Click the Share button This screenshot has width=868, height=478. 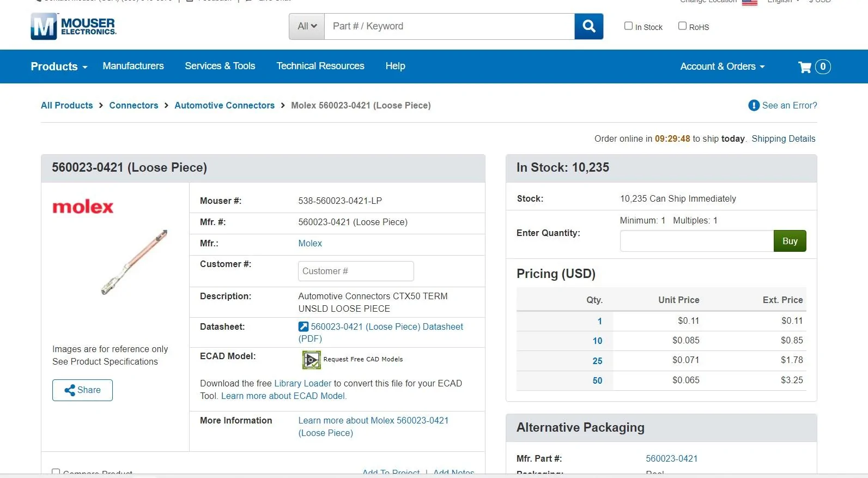[82, 390]
